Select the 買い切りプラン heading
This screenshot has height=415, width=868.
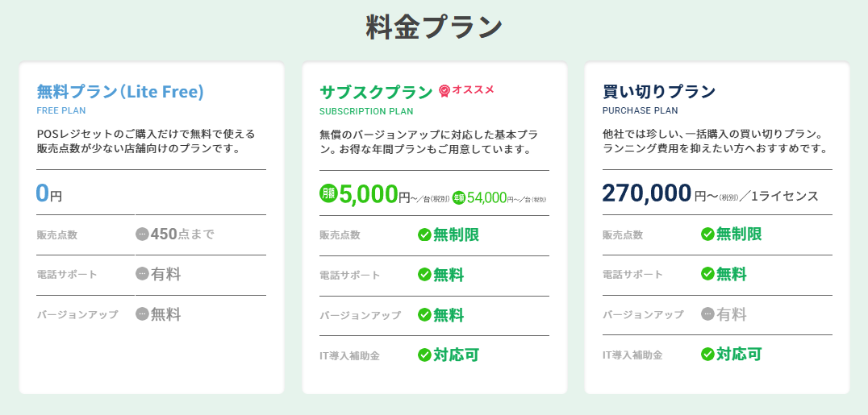pyautogui.click(x=659, y=92)
